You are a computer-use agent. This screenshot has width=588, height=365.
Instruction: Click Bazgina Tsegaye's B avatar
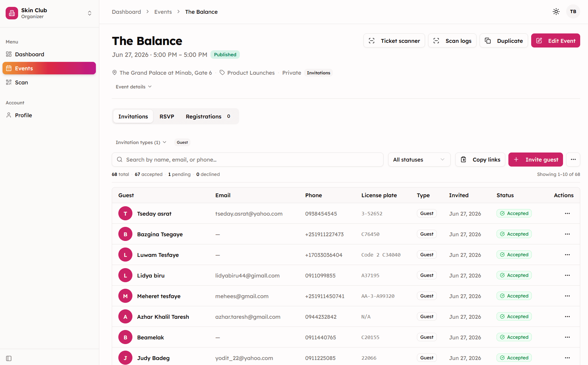click(125, 234)
